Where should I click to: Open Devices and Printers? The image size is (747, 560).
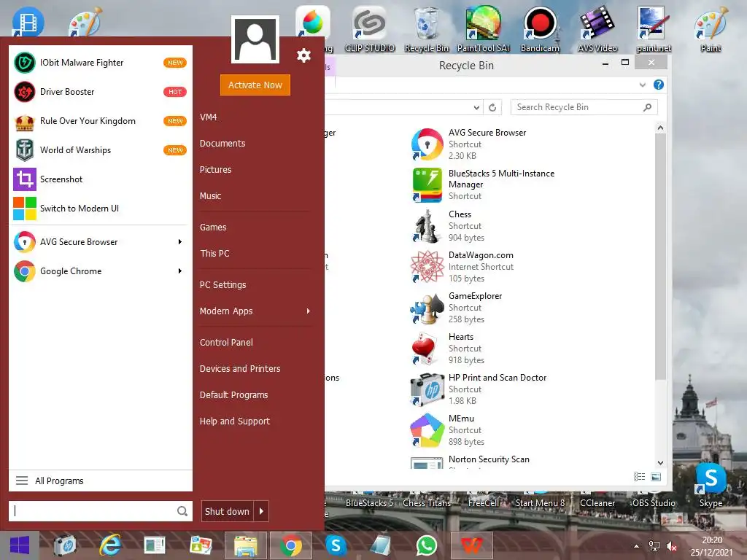pos(240,368)
